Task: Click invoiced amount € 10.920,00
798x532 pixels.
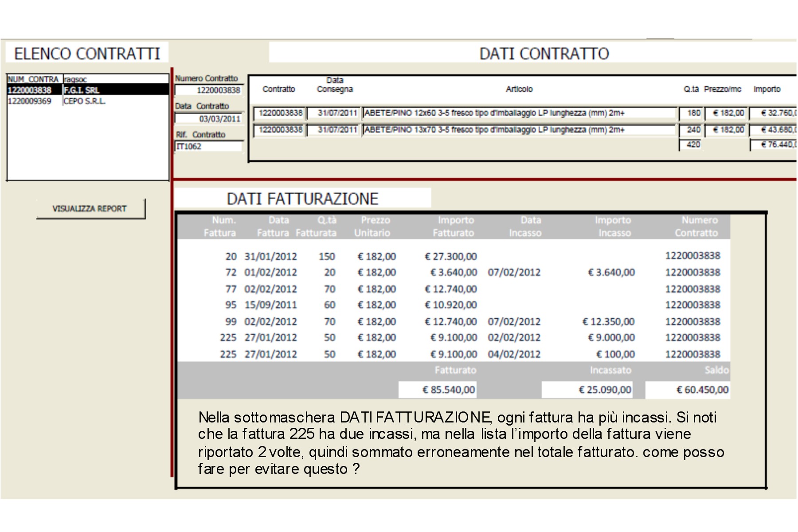Action: (451, 305)
